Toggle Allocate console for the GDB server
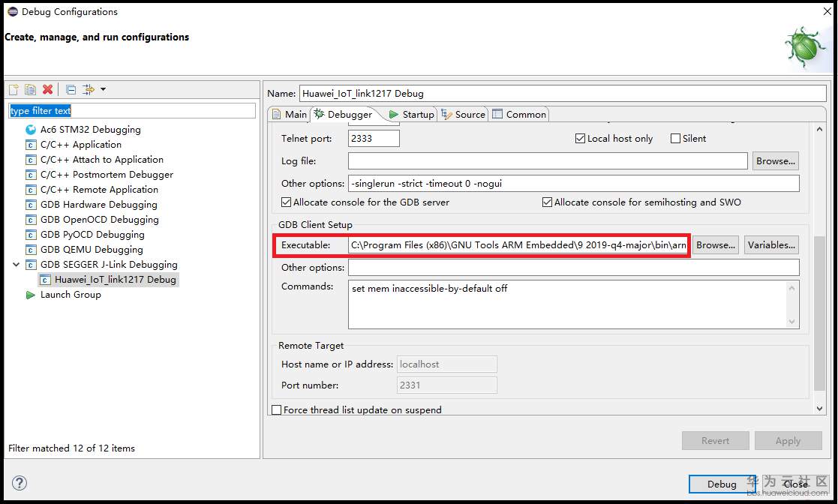Viewport: 838px width, 504px height. [x=287, y=202]
